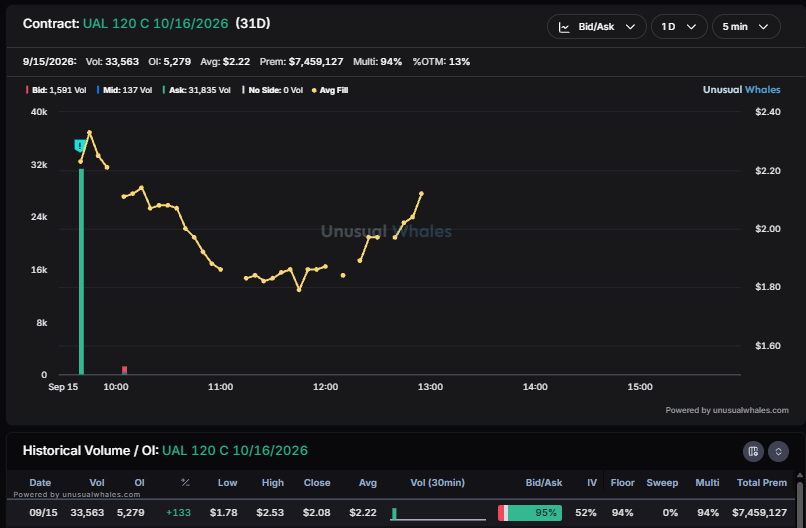Click the $7,459,127 Total Prem cell
The width and height of the screenshot is (806, 528).
(x=759, y=513)
